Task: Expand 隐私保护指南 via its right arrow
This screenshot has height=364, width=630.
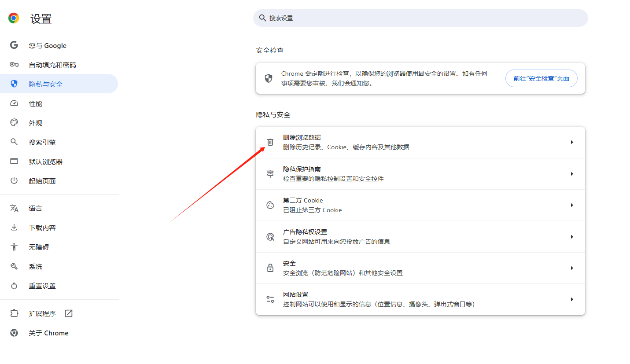Action: (x=572, y=174)
